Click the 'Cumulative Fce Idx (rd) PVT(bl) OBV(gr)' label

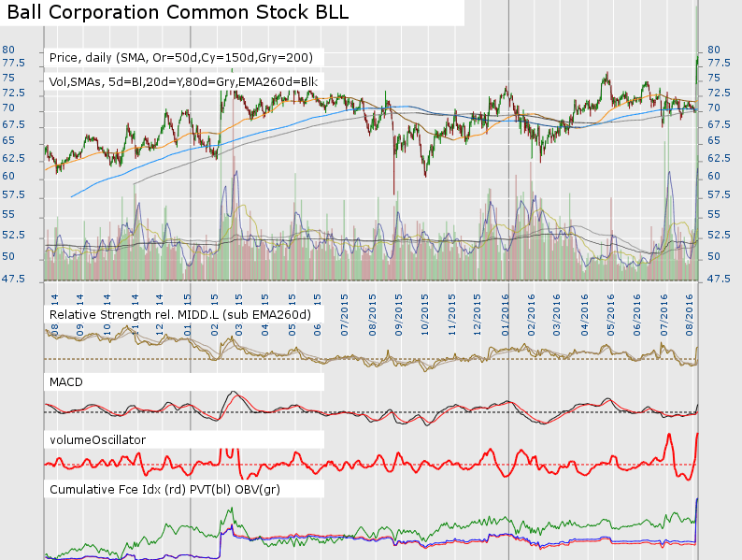pyautogui.click(x=164, y=489)
